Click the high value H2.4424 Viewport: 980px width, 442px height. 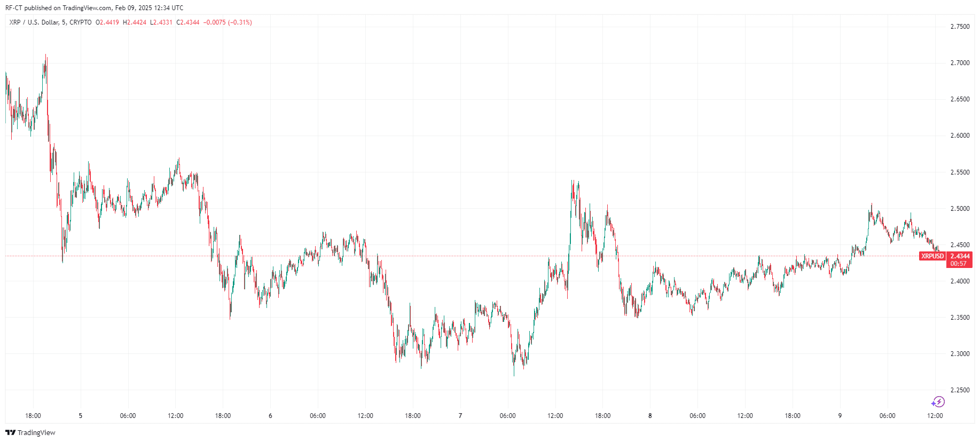pyautogui.click(x=135, y=22)
